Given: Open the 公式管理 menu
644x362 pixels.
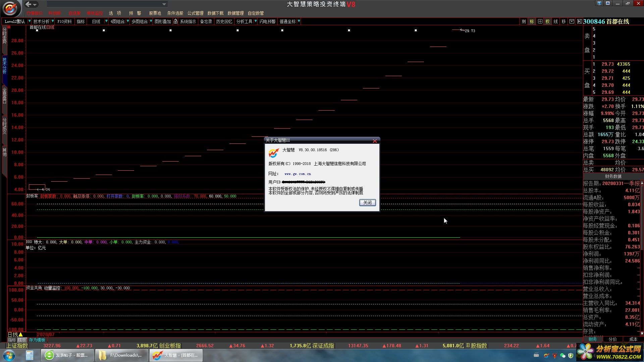Looking at the screenshot, I should click(x=195, y=13).
